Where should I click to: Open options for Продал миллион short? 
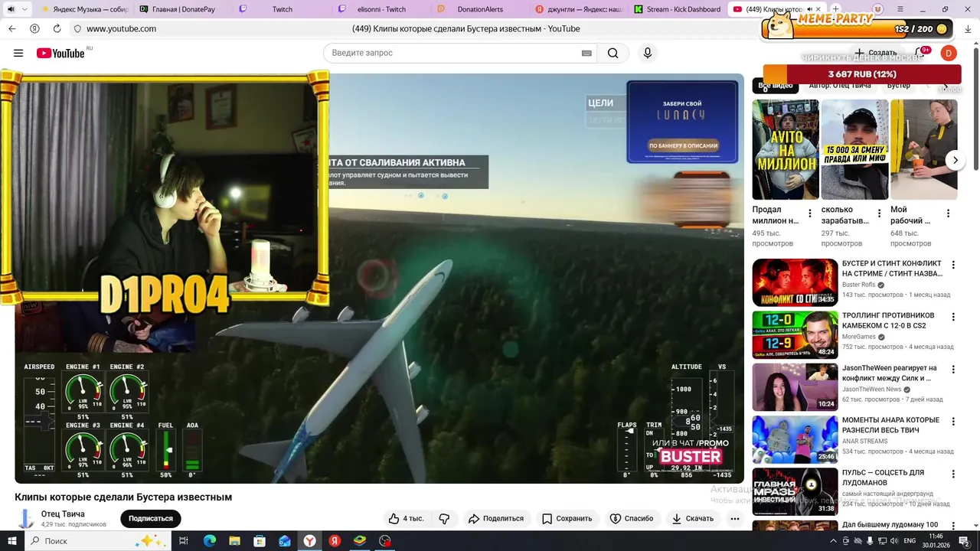point(810,214)
